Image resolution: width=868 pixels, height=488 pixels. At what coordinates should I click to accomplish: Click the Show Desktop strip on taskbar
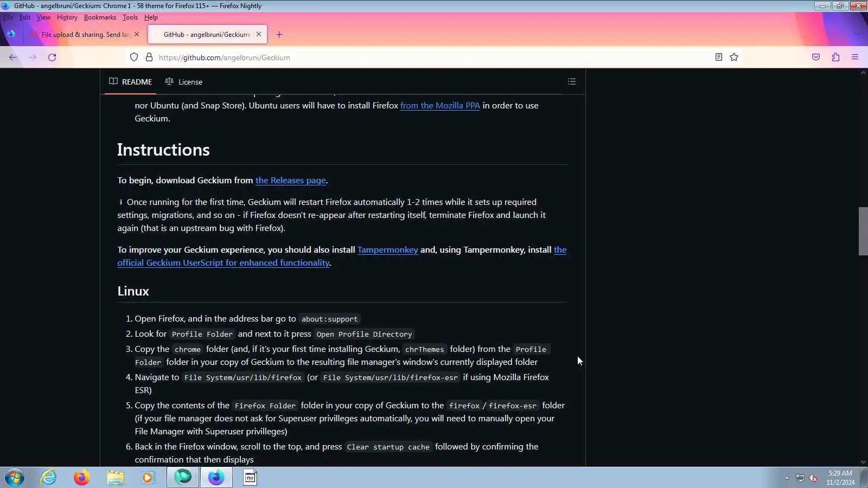pyautogui.click(x=864, y=478)
